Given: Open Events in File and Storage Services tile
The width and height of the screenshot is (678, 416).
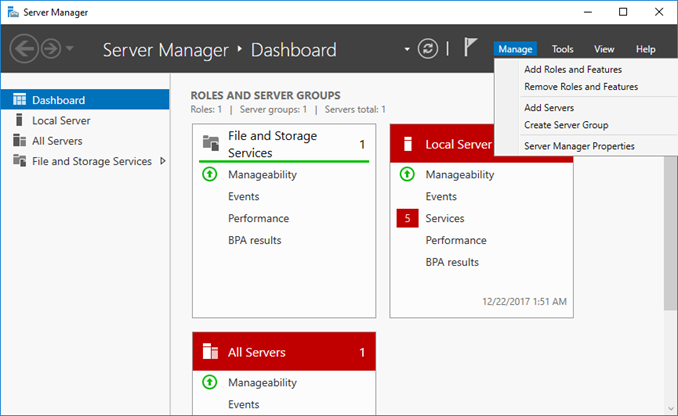Looking at the screenshot, I should click(243, 196).
